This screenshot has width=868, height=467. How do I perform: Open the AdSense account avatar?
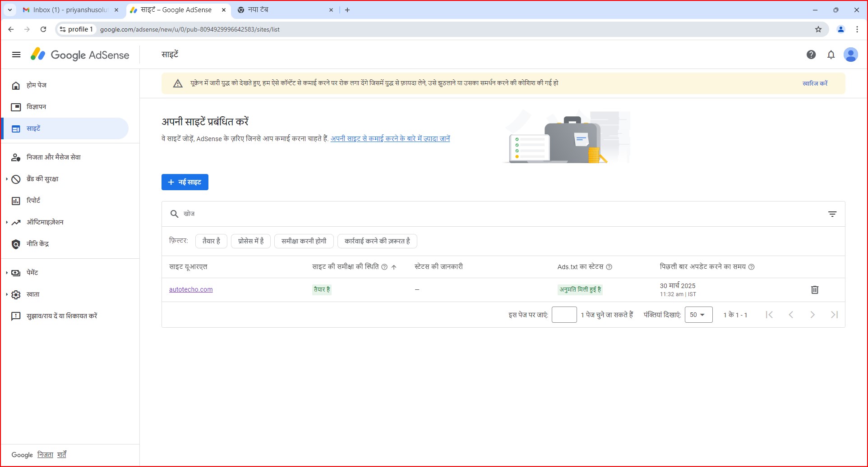[x=851, y=55]
